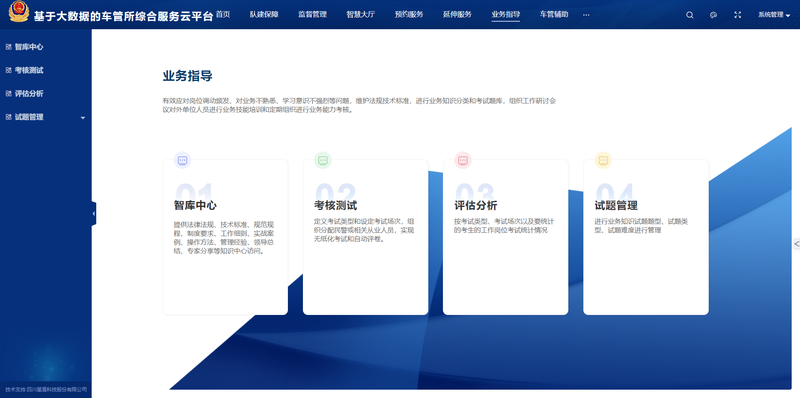Click the sidebar 评估分析 icon
Viewport: 800px width, 398px height.
pyautogui.click(x=8, y=94)
